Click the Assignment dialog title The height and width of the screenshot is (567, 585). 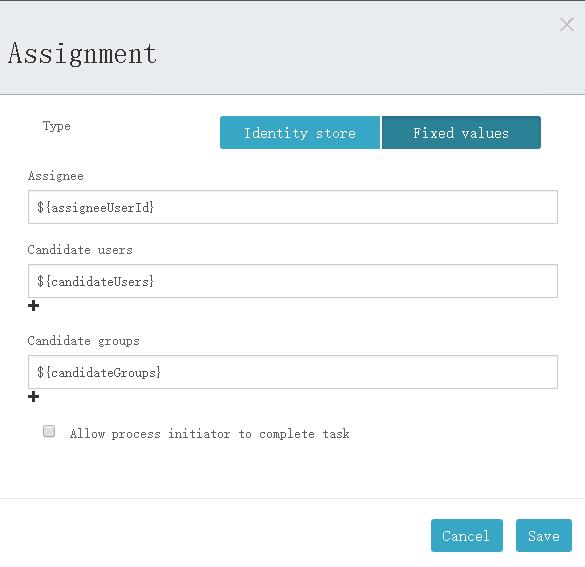click(x=82, y=54)
